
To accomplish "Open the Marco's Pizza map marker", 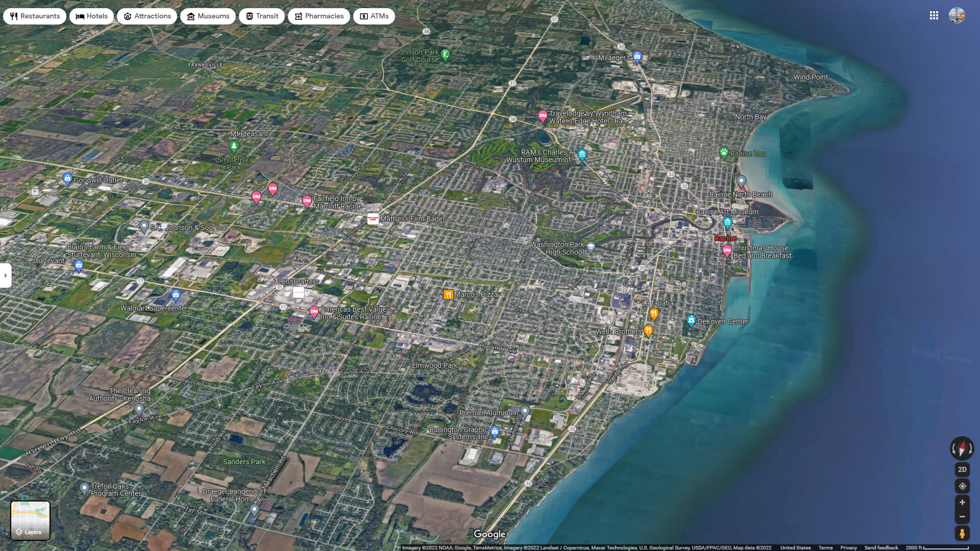I will [448, 294].
